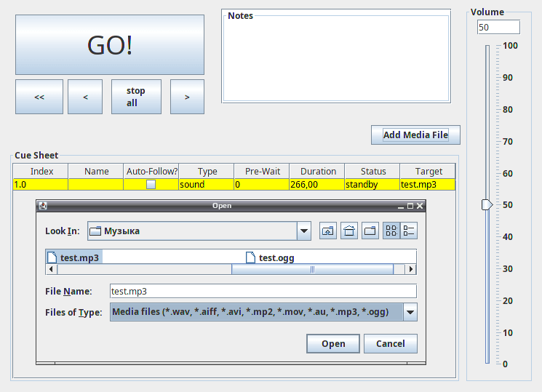
Task: Click the Status column header
Action: click(x=372, y=171)
